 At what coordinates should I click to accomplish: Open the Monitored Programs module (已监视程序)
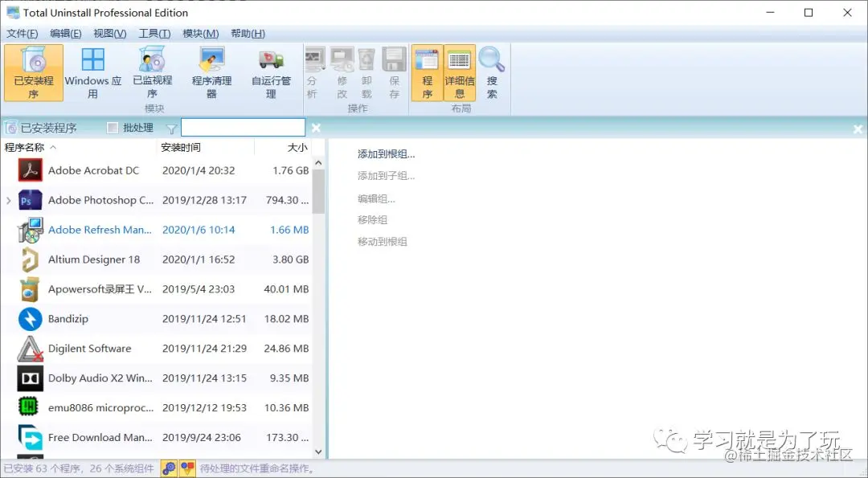[x=152, y=73]
